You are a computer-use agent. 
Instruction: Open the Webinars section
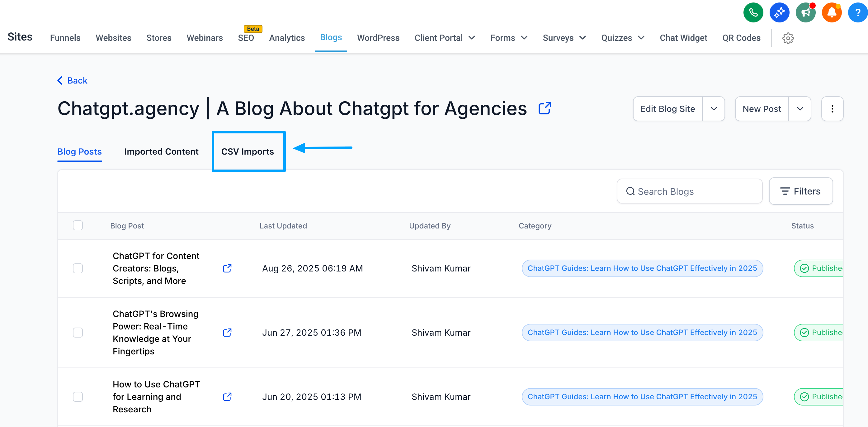pyautogui.click(x=205, y=38)
